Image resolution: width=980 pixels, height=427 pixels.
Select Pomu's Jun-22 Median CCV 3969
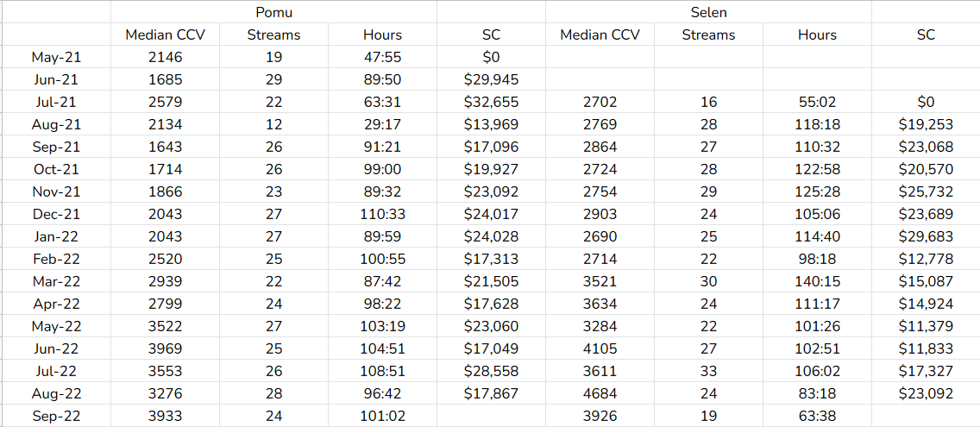(x=165, y=349)
